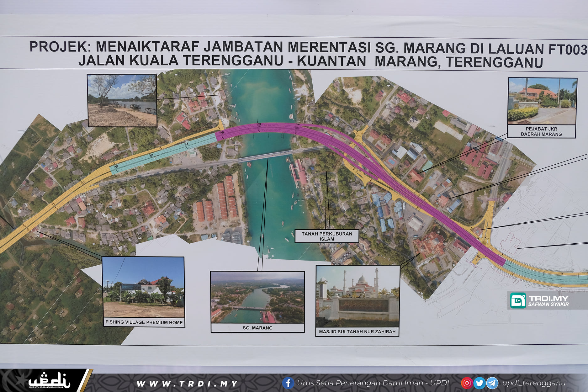Click the project title heading text
This screenshot has width=588, height=392.
[x=307, y=54]
